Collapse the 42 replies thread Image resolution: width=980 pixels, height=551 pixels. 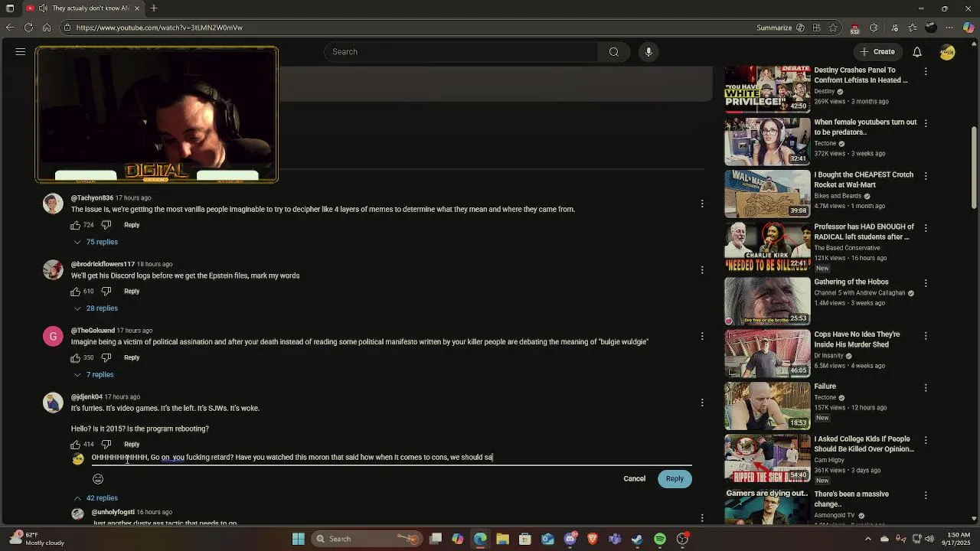click(x=96, y=498)
